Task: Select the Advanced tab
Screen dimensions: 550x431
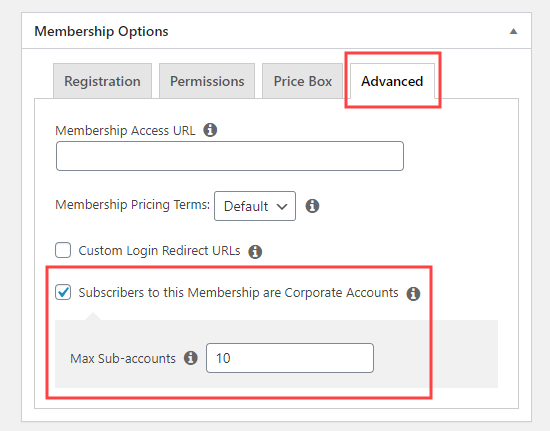Action: coord(392,81)
